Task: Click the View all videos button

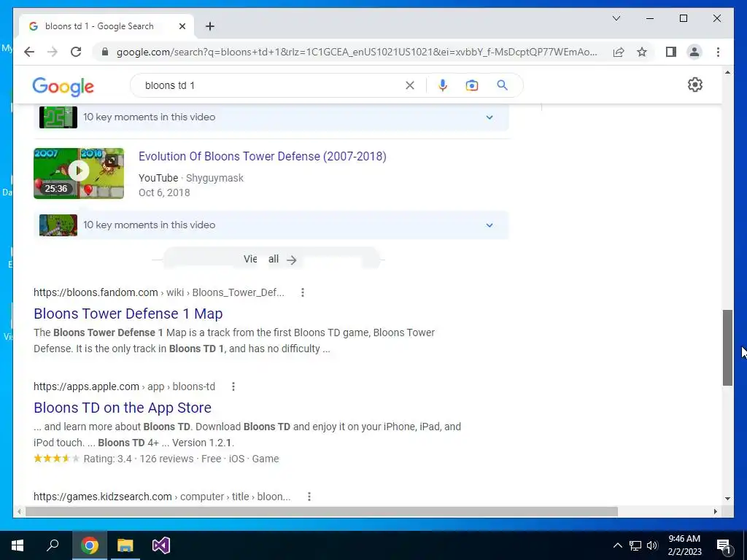Action: coord(271,260)
